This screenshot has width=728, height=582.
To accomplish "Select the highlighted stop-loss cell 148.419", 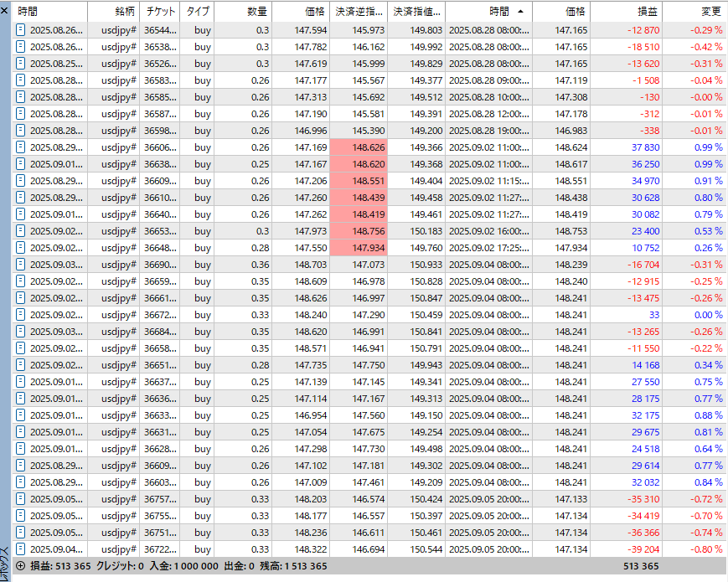I will 359,214.
